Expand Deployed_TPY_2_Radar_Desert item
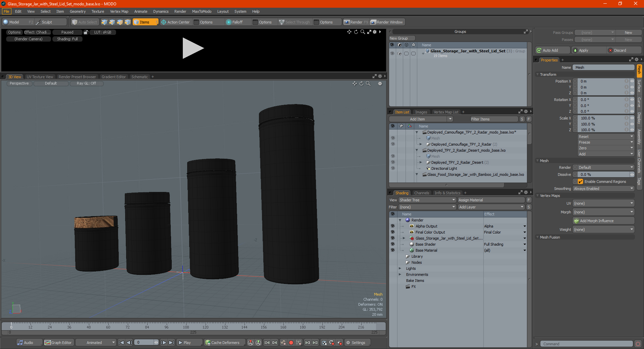 click(x=421, y=162)
